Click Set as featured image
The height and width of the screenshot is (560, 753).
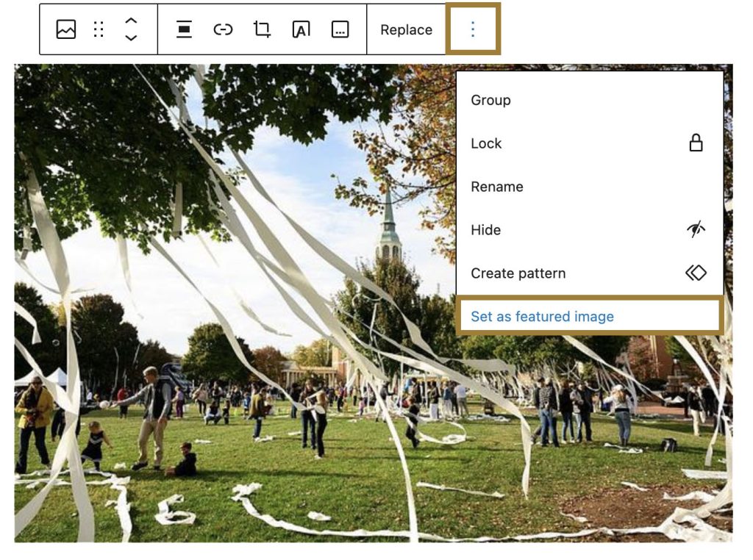542,317
